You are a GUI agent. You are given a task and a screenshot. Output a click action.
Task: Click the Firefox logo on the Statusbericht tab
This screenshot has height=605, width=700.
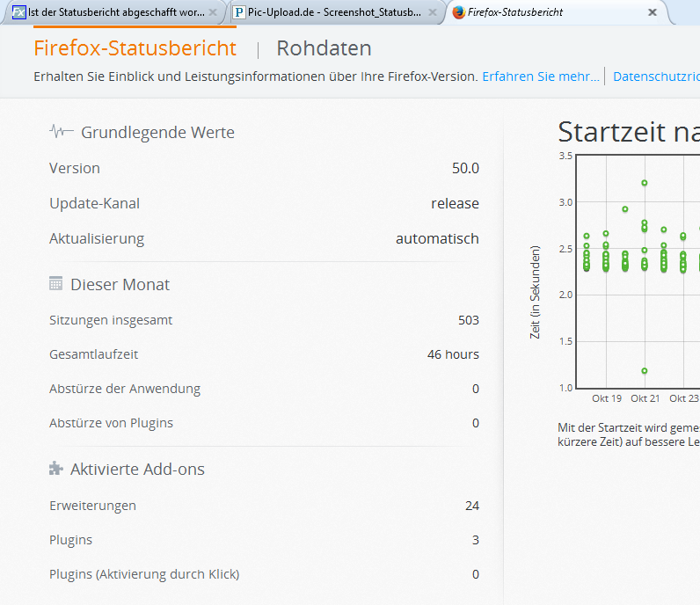click(x=458, y=12)
